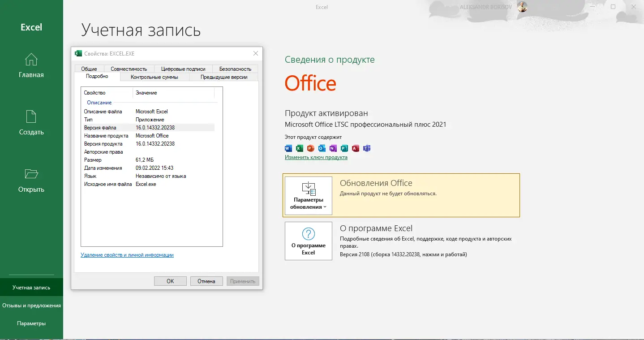644x340 pixels.
Task: Click the Свойство column header
Action: pyautogui.click(x=107, y=93)
